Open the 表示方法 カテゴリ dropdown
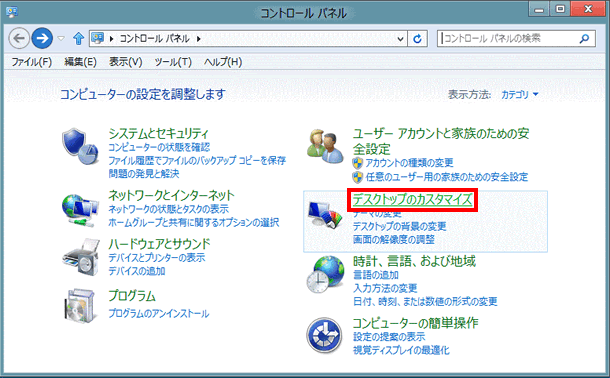610x378 pixels. (519, 94)
